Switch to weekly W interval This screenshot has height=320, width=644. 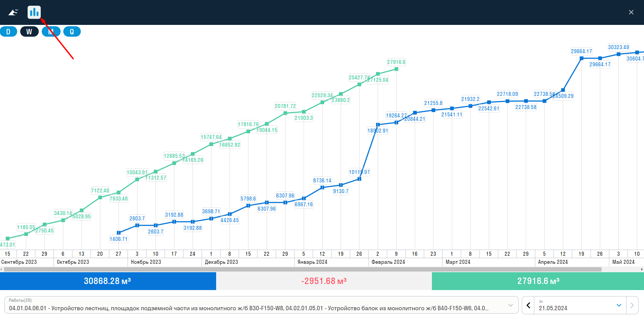pyautogui.click(x=29, y=32)
